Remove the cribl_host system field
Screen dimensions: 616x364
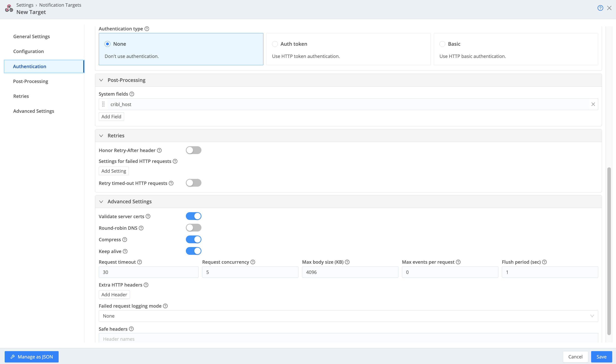[593, 104]
